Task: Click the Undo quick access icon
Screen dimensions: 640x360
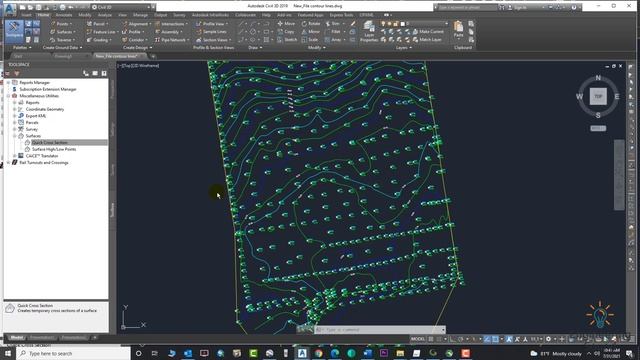Action: pos(72,7)
